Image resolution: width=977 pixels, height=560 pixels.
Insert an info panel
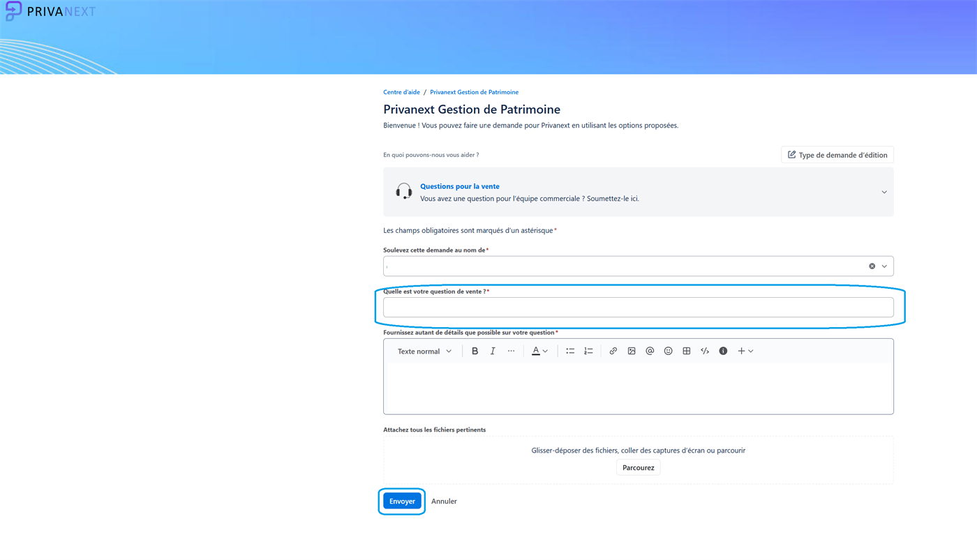point(723,351)
